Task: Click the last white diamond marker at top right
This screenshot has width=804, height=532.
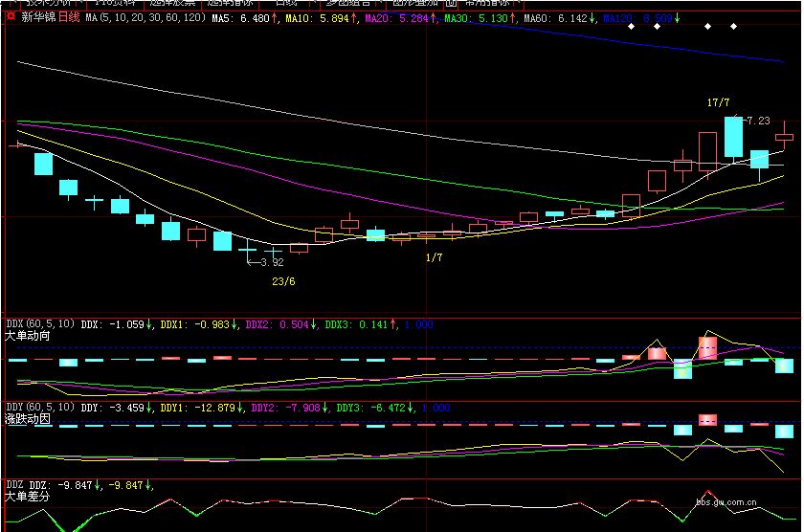Action: (732, 27)
